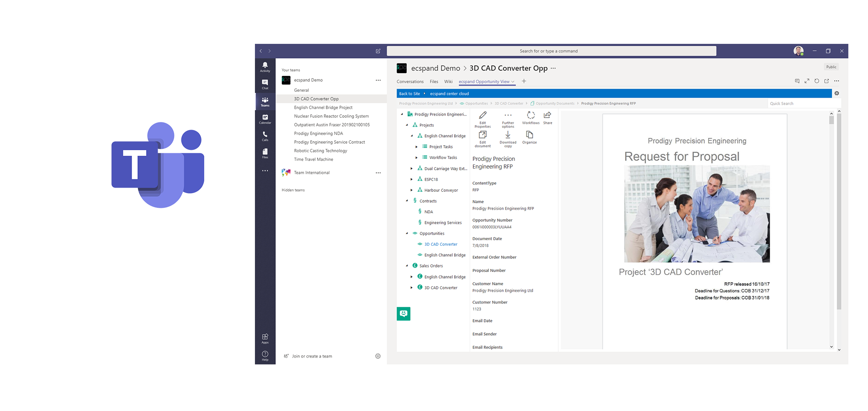Image resolution: width=868 pixels, height=411 pixels.
Task: Switch to the Wiki tab
Action: coord(449,82)
